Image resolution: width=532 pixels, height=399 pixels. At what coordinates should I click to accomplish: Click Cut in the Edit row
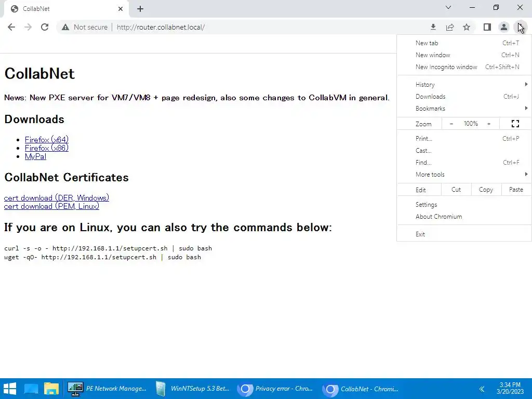pos(456,190)
